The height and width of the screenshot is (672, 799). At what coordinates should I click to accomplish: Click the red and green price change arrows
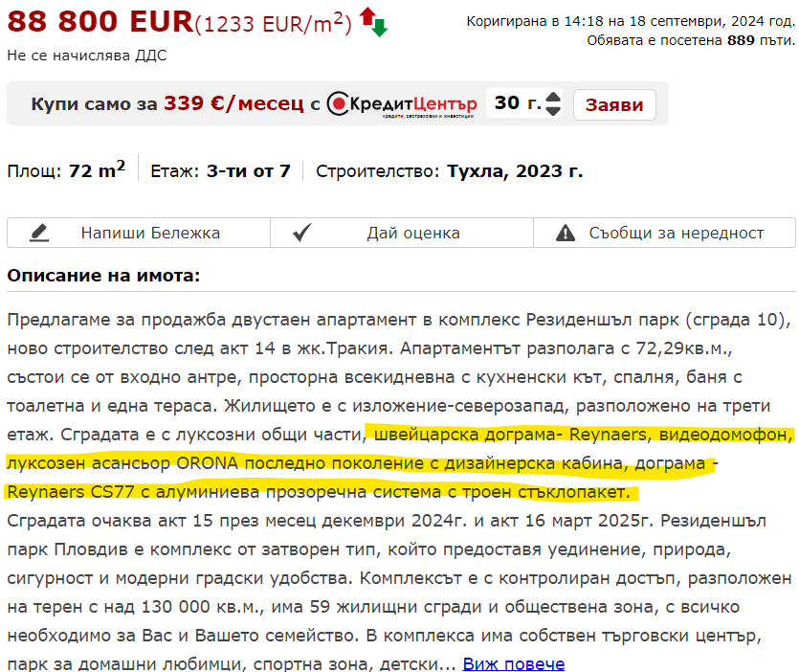(373, 21)
